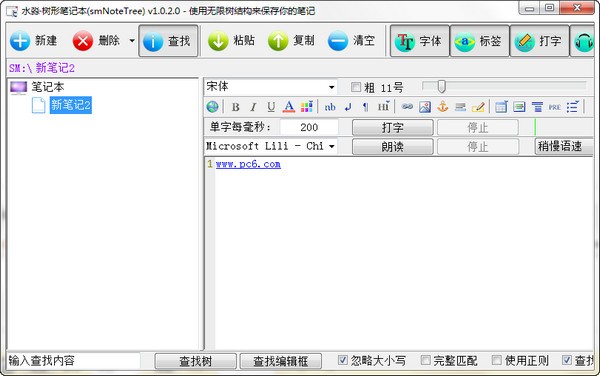The height and width of the screenshot is (376, 600).
Task: Open the font color icon
Action: click(289, 107)
